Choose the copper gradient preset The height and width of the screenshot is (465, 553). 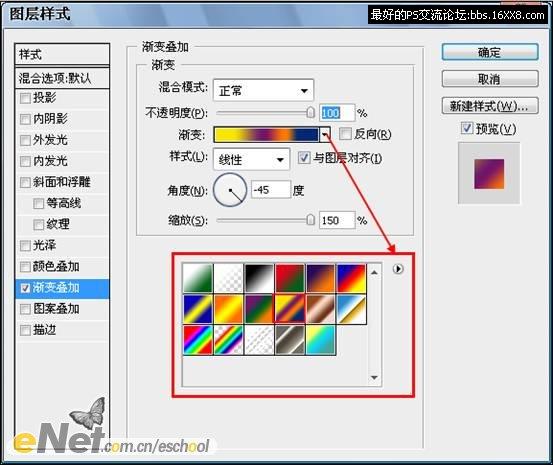tap(320, 309)
